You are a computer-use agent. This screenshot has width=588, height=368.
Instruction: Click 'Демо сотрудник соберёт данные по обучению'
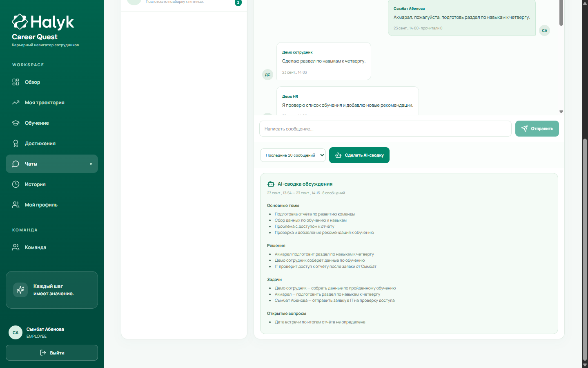[x=320, y=260]
